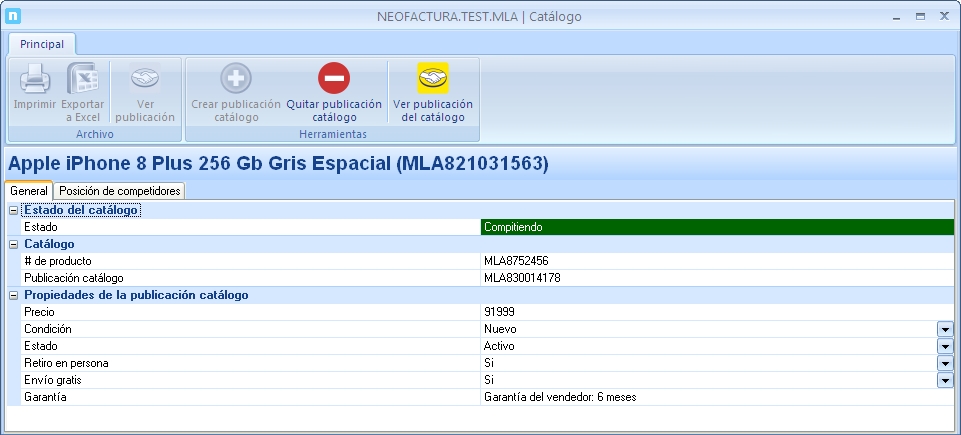961x435 pixels.
Task: Click the NeoFactura app icon in title bar
Action: [12, 16]
